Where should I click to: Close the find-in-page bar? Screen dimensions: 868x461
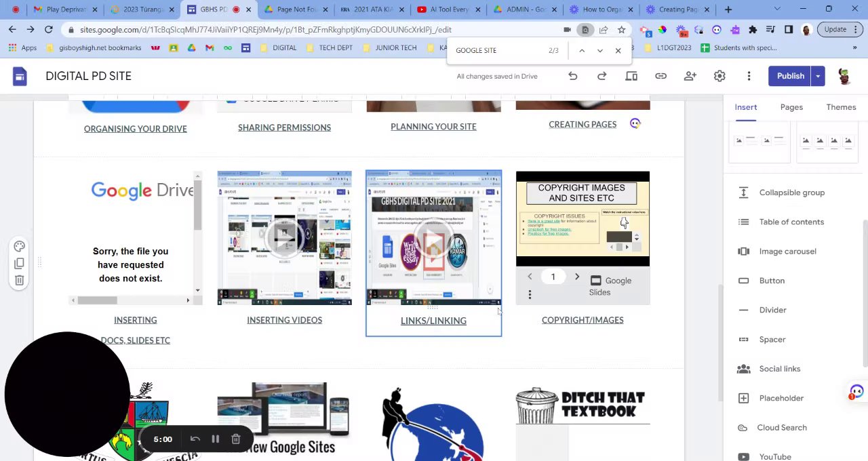pyautogui.click(x=618, y=51)
